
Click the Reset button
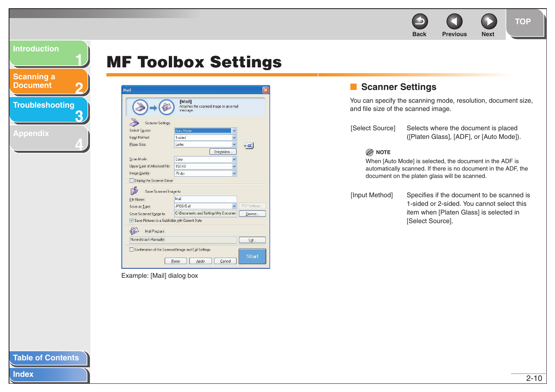point(176,261)
